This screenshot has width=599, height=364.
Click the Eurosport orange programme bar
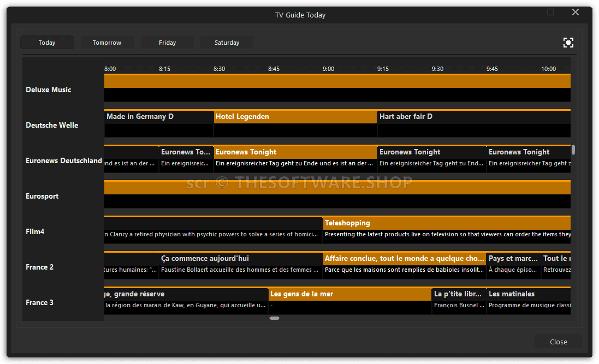tap(337, 188)
